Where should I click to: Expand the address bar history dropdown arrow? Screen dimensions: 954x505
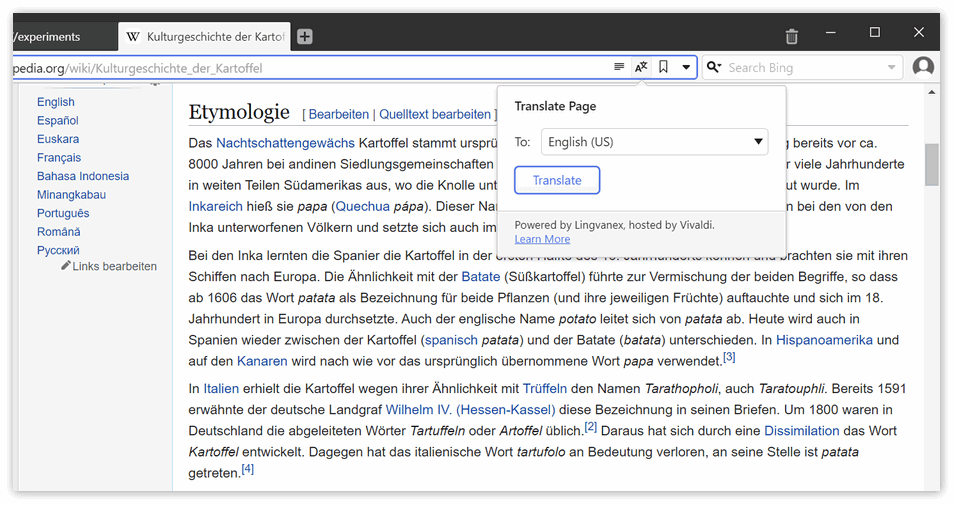(x=686, y=67)
